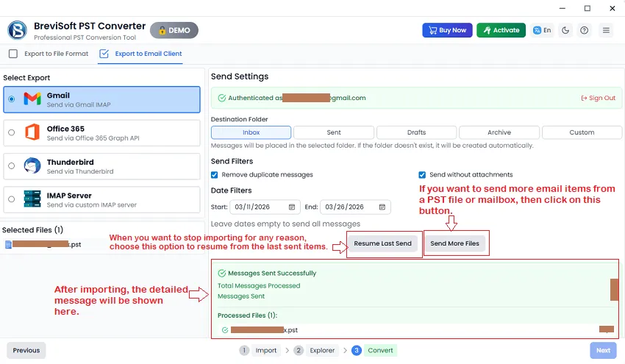Screen dimensions: 625x364
Task: Choose Drafts destination folder
Action: (x=416, y=132)
